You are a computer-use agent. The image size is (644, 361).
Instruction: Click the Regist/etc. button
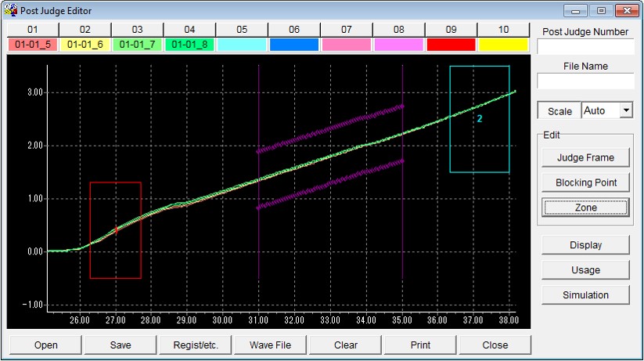[x=196, y=345]
